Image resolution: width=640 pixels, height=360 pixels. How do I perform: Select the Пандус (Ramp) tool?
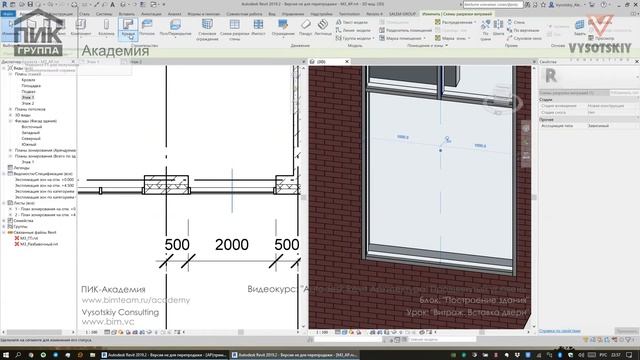(x=305, y=28)
